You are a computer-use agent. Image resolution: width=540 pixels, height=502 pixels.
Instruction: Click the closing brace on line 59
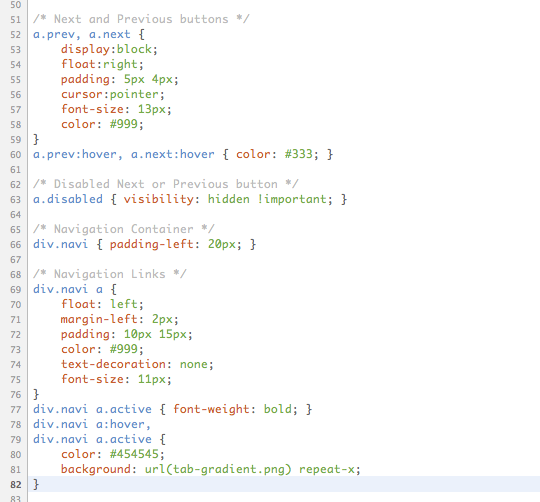[x=36, y=139]
